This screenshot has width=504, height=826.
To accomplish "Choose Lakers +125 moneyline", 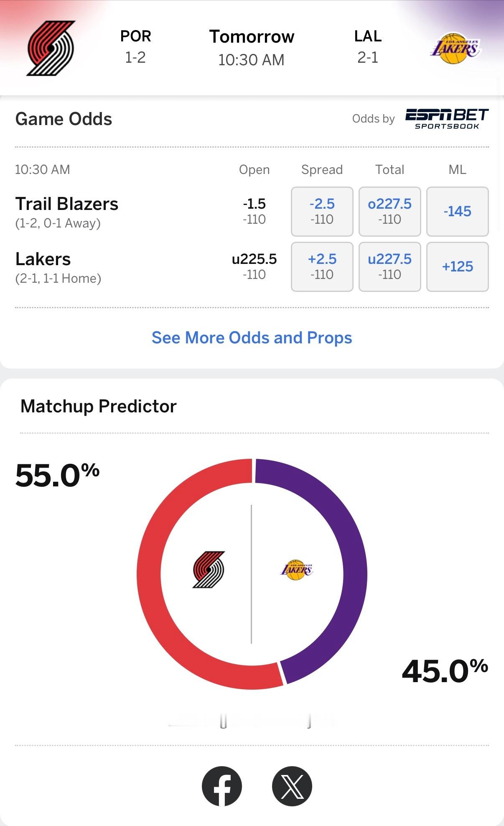I will pos(457,266).
